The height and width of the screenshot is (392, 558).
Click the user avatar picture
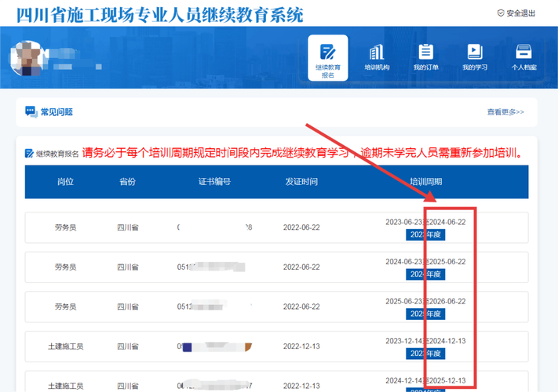point(27,58)
